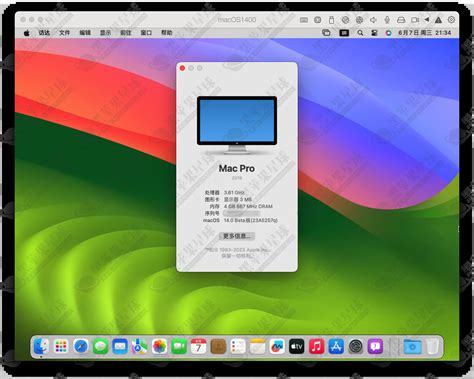
Task: Open the 访达 menu
Action: [44, 33]
